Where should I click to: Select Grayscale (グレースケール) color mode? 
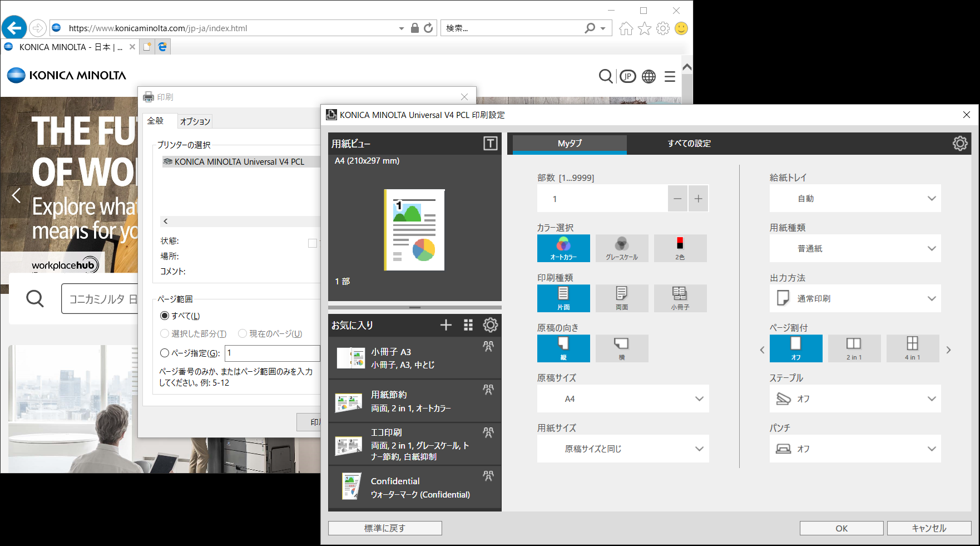622,248
